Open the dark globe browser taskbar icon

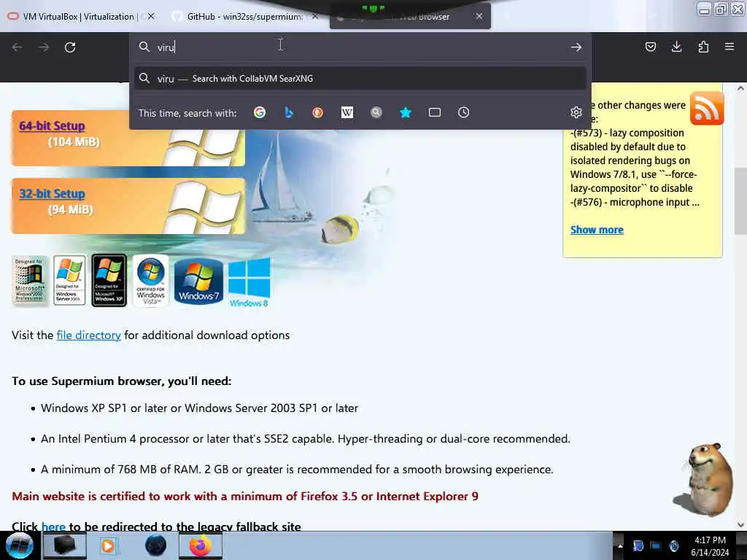click(156, 545)
